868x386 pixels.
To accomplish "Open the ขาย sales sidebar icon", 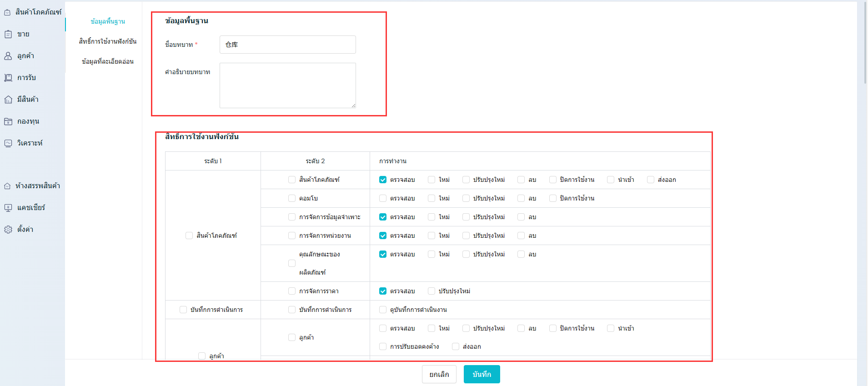I will [x=8, y=34].
